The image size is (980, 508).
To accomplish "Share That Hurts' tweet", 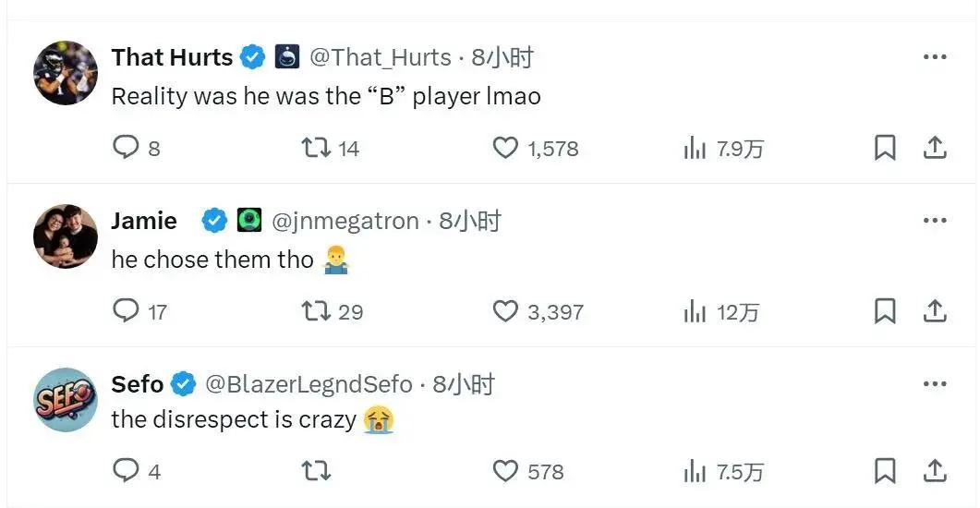I will coord(934,148).
